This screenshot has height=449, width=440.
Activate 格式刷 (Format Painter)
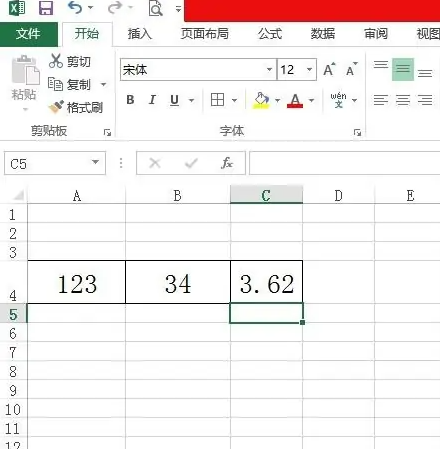76,107
